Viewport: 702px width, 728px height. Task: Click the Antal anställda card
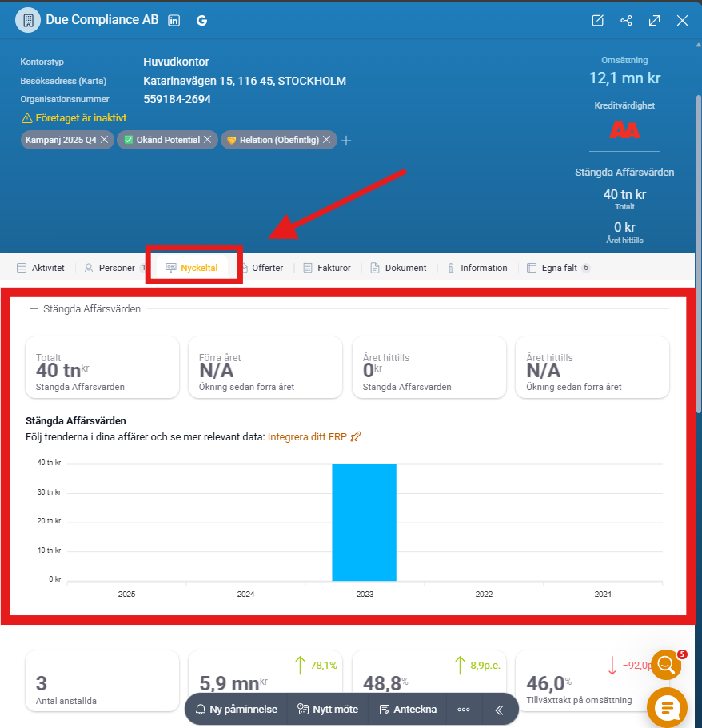[x=102, y=681]
